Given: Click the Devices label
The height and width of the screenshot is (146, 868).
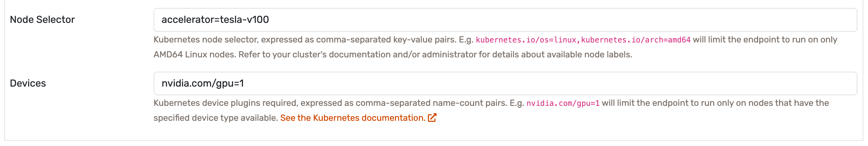Looking at the screenshot, I should 27,83.
